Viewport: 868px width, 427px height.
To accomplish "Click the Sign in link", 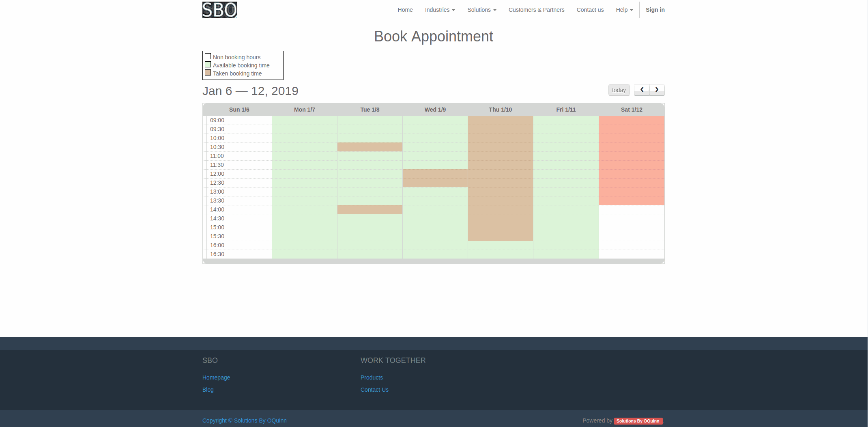I will pyautogui.click(x=655, y=10).
